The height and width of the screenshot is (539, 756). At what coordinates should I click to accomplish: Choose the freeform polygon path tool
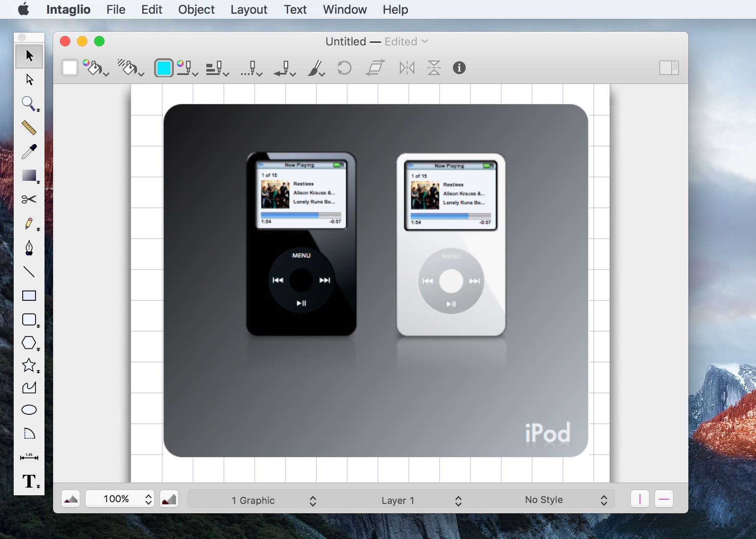29,388
